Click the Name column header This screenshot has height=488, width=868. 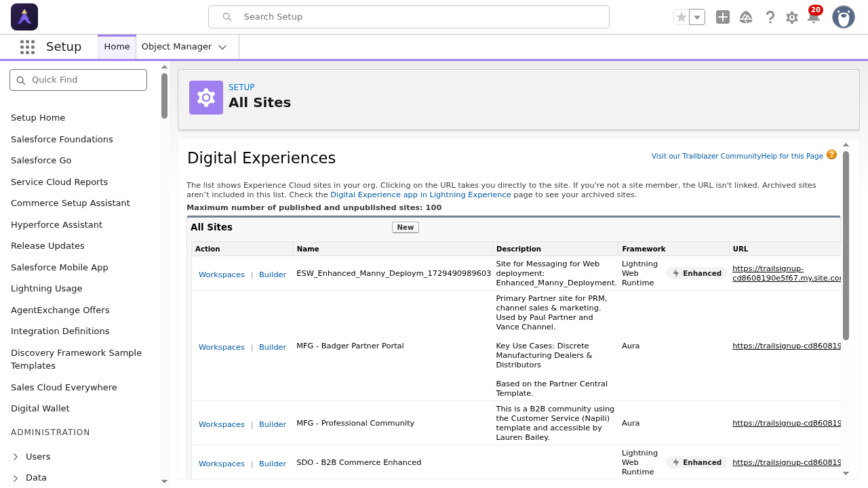(x=393, y=249)
